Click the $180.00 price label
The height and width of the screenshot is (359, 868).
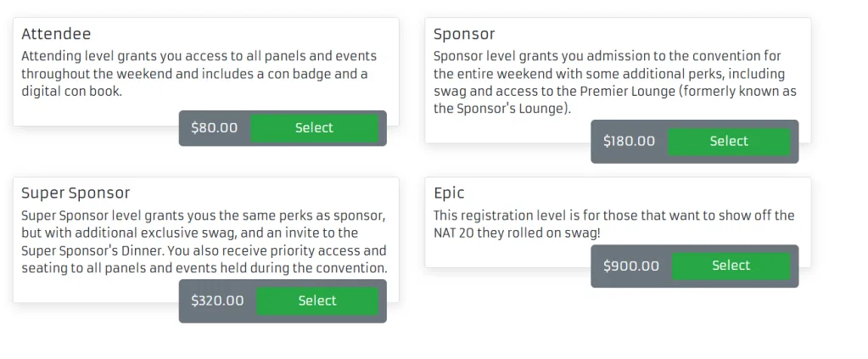(x=629, y=142)
